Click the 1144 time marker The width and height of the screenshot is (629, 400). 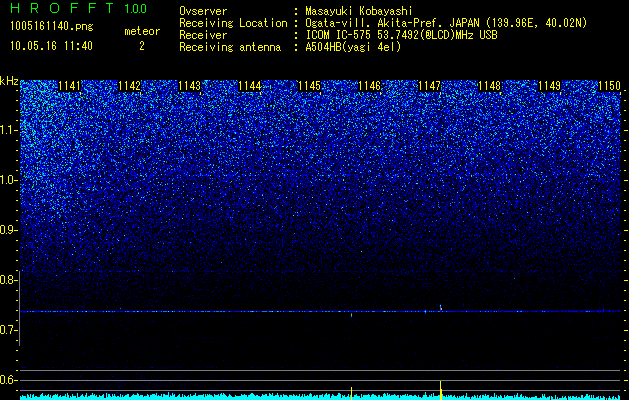250,86
